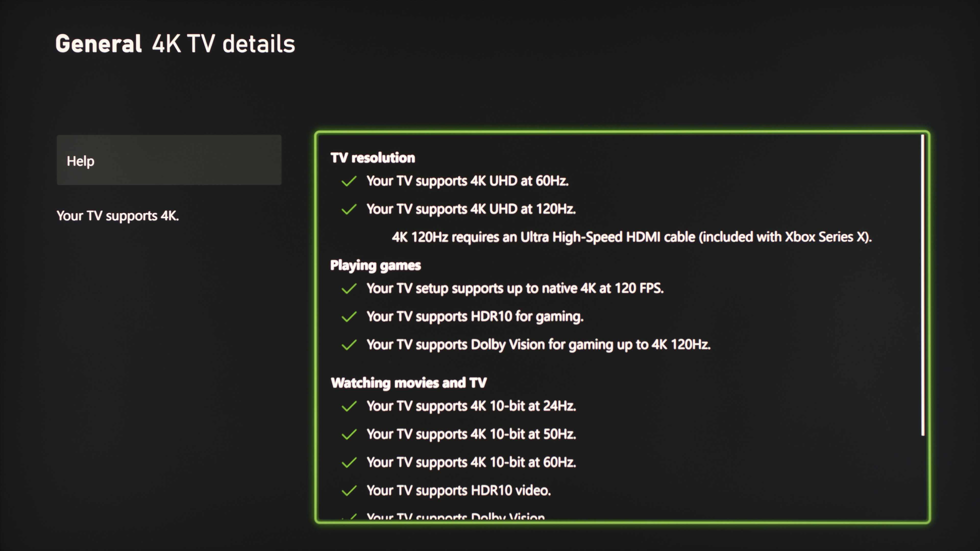980x551 pixels.
Task: Click the partially visible Dolby Vision line
Action: (455, 516)
